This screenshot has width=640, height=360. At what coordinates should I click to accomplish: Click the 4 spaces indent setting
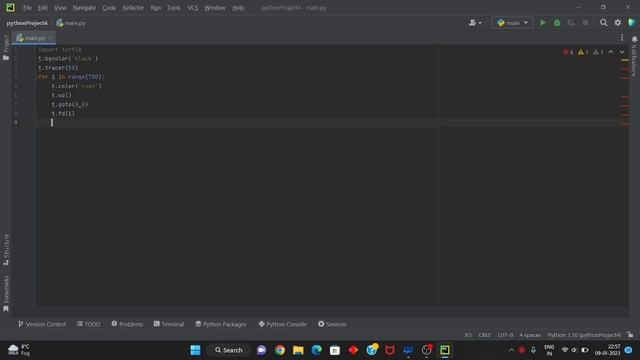[x=530, y=335]
